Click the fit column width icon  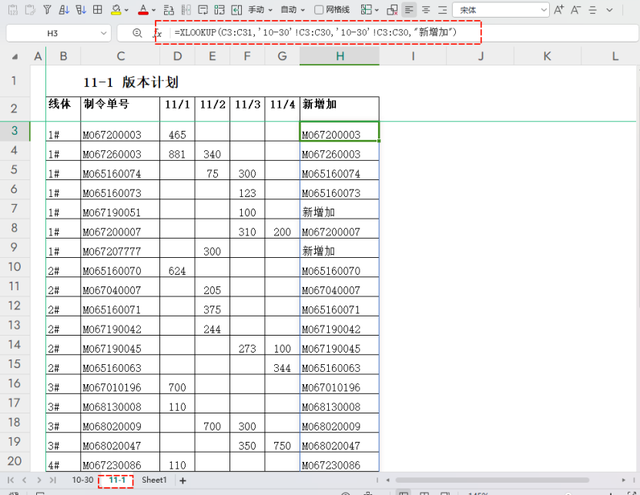236,10
